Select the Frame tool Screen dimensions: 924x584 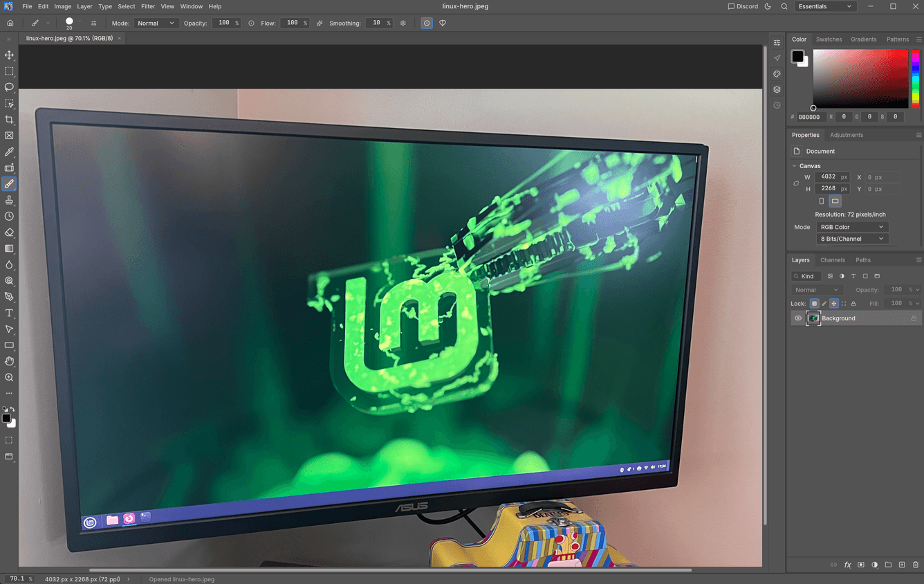(9, 136)
